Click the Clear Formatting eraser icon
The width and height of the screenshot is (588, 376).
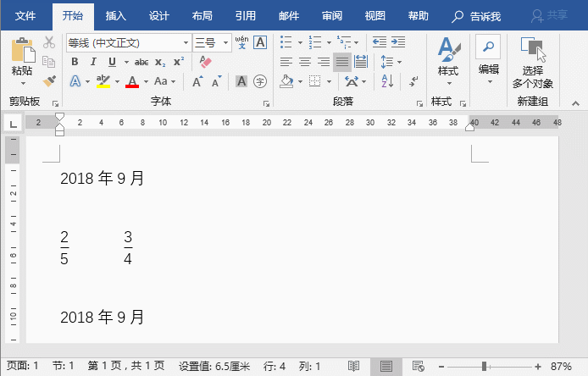point(205,62)
